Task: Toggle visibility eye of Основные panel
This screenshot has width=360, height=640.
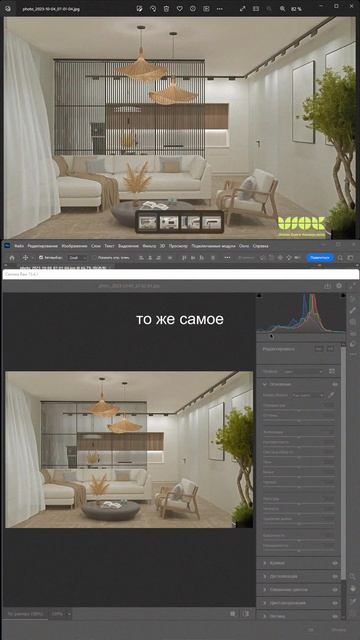Action: point(335,384)
